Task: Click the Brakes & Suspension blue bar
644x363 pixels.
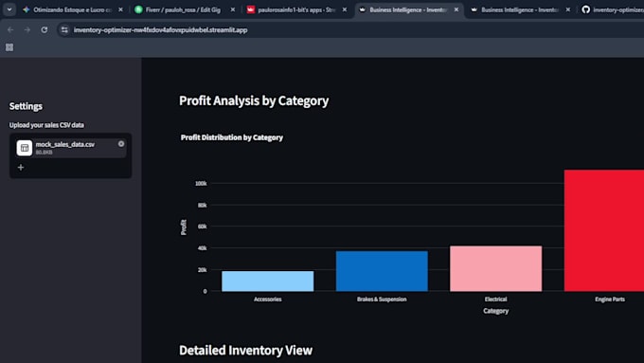Action: [382, 271]
